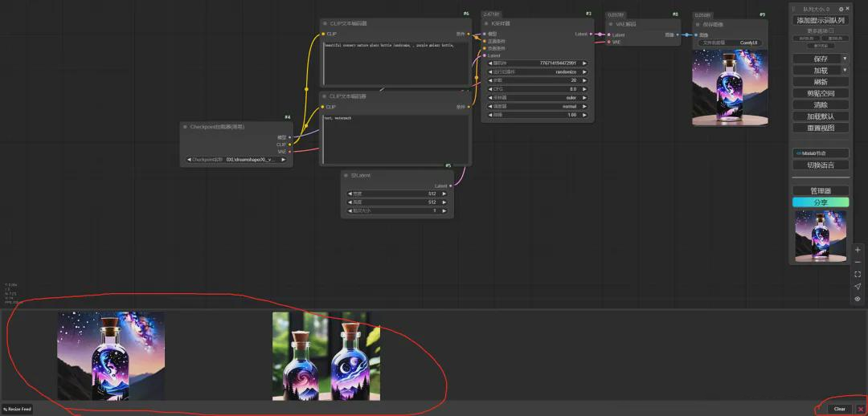Collapse the KSampler node via its dot
Viewport: 868px width, 416px height.
point(486,24)
